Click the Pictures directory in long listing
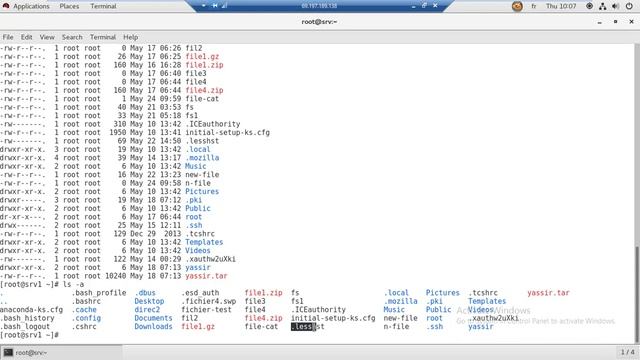640x360 pixels. (202, 191)
